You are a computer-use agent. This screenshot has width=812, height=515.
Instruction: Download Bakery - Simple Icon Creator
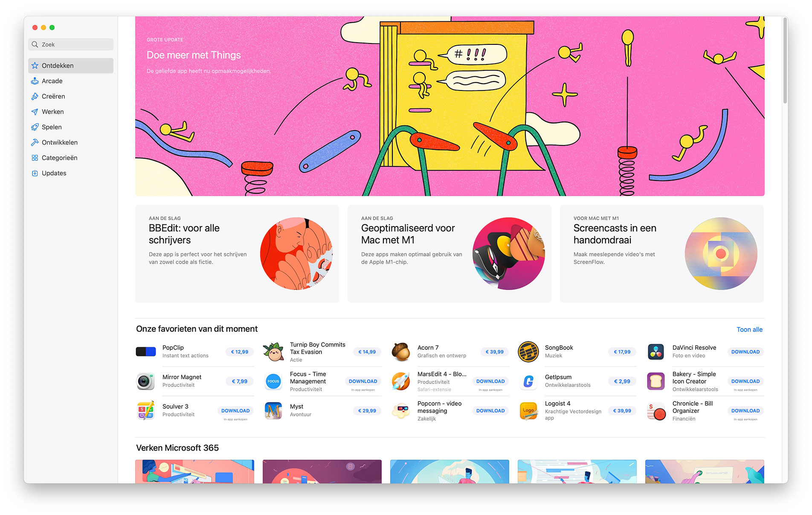(x=745, y=381)
